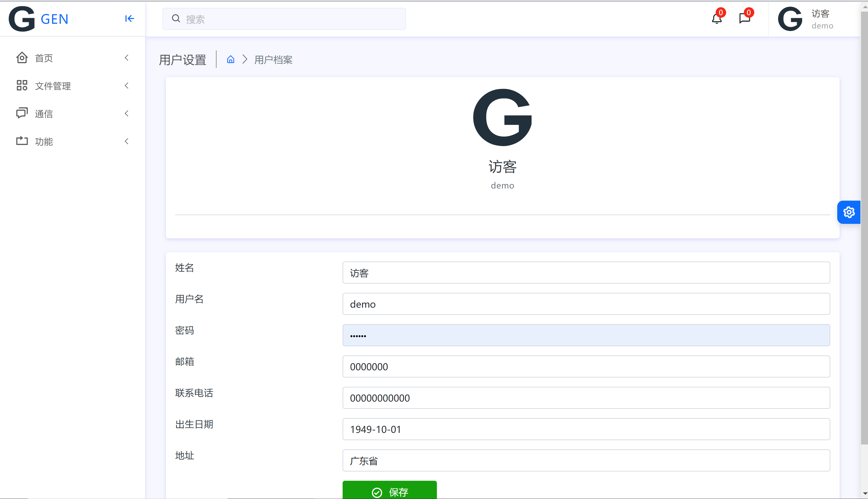Image resolution: width=868 pixels, height=499 pixels.
Task: Click the scrollbar down arrow
Action: 864,493
